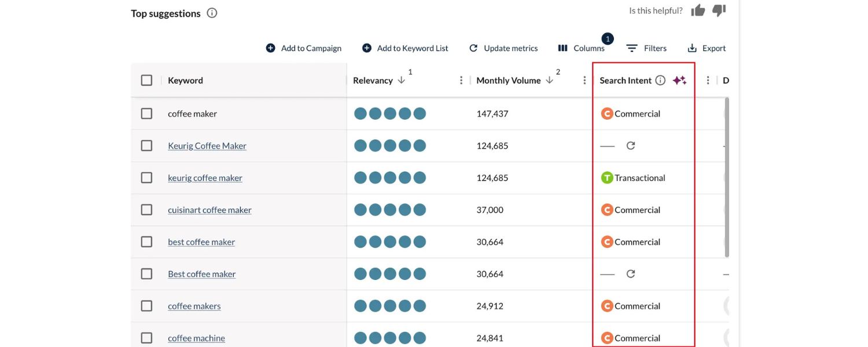This screenshot has width=868, height=347.
Task: Open the Relevancy column options menu
Action: (x=461, y=80)
